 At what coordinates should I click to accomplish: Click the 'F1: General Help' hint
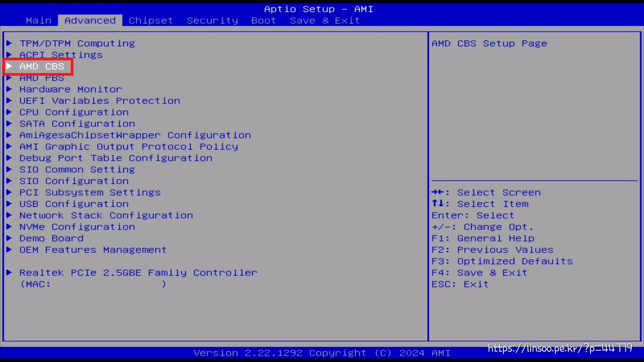[x=483, y=239]
